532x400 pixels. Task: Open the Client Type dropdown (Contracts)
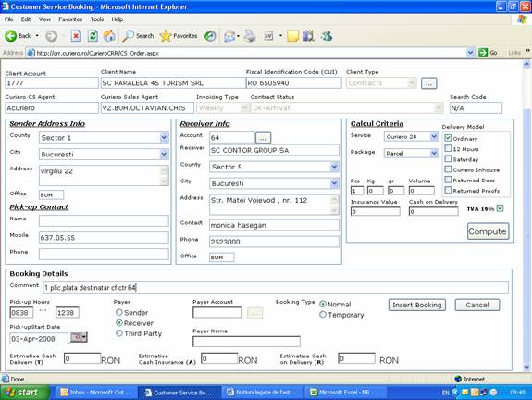(x=412, y=82)
